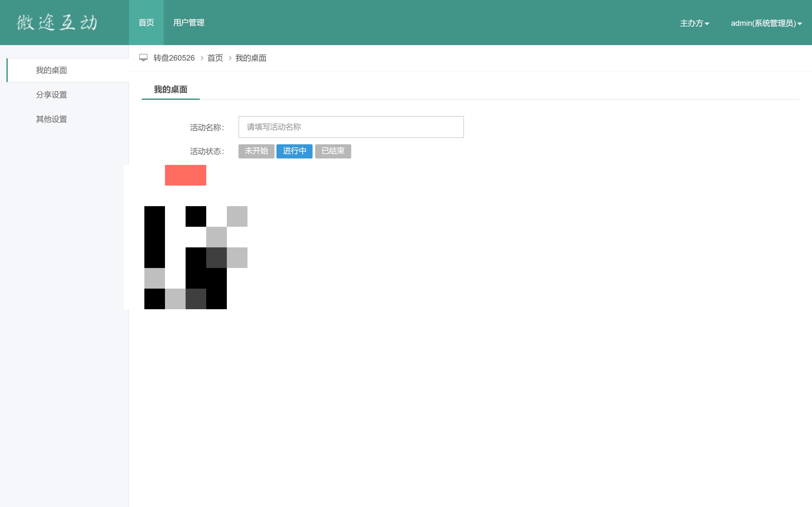812x507 pixels.
Task: Open 分享设置 in the sidebar
Action: click(51, 95)
